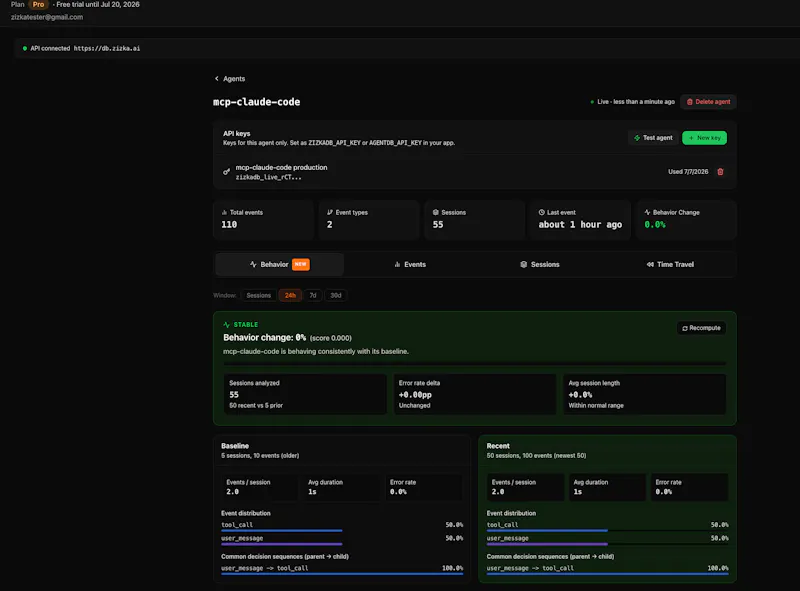The height and width of the screenshot is (591, 800).
Task: Open the Time Travel tab
Action: click(670, 264)
